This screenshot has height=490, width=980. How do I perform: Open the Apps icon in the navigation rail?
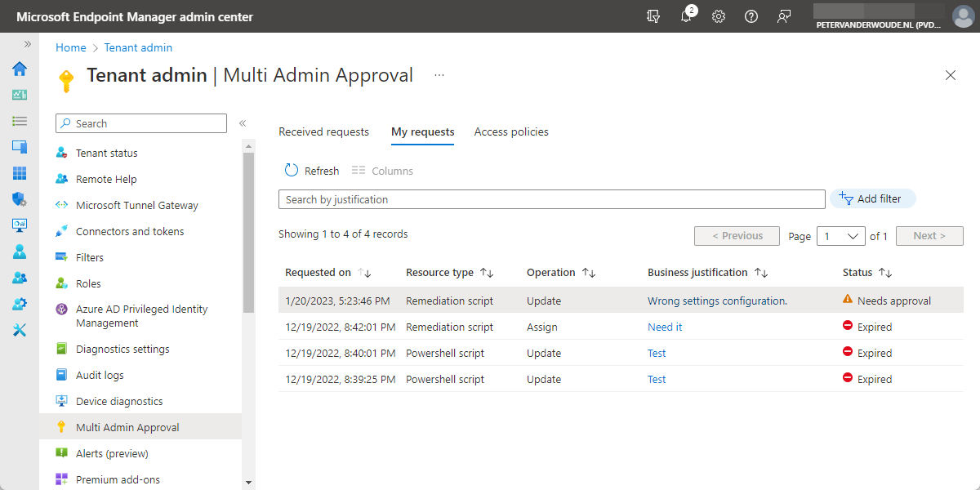point(19,173)
